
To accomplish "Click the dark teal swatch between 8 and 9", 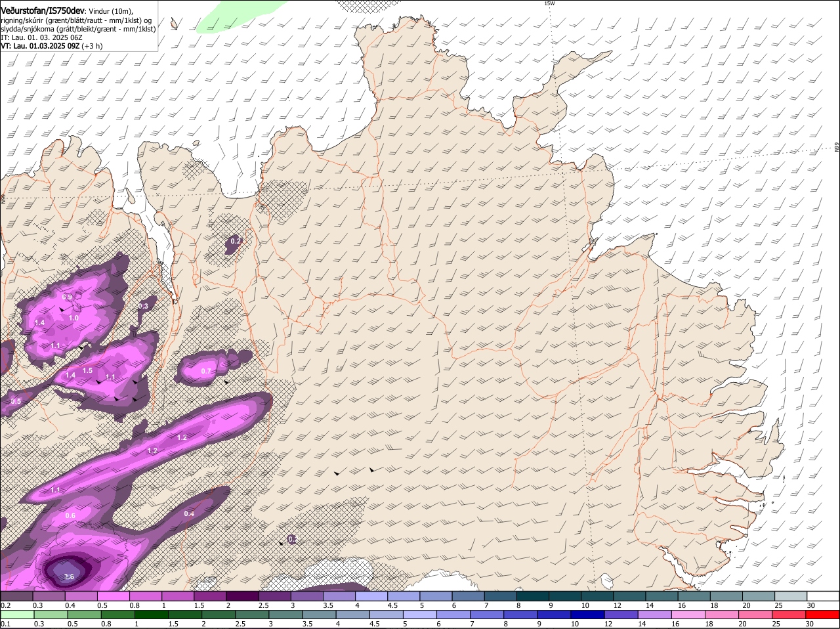I will [533, 596].
